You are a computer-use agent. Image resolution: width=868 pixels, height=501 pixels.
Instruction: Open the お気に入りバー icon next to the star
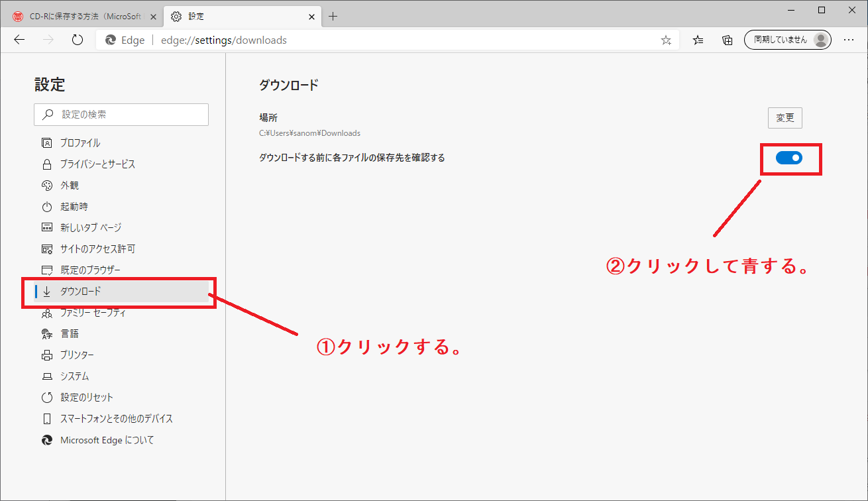point(697,40)
